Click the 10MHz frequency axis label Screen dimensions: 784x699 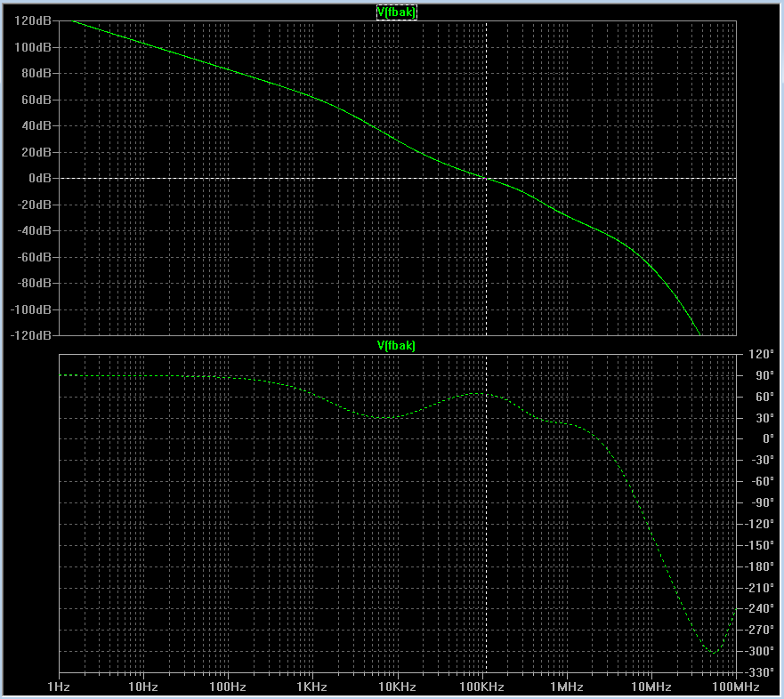point(651,687)
